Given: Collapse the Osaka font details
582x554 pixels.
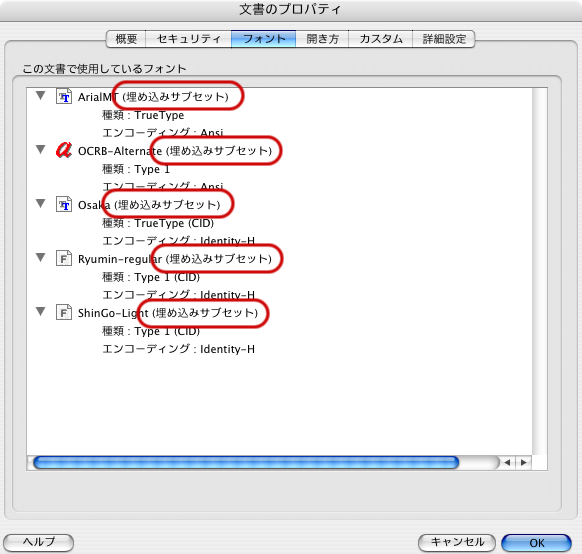Looking at the screenshot, I should (40, 204).
